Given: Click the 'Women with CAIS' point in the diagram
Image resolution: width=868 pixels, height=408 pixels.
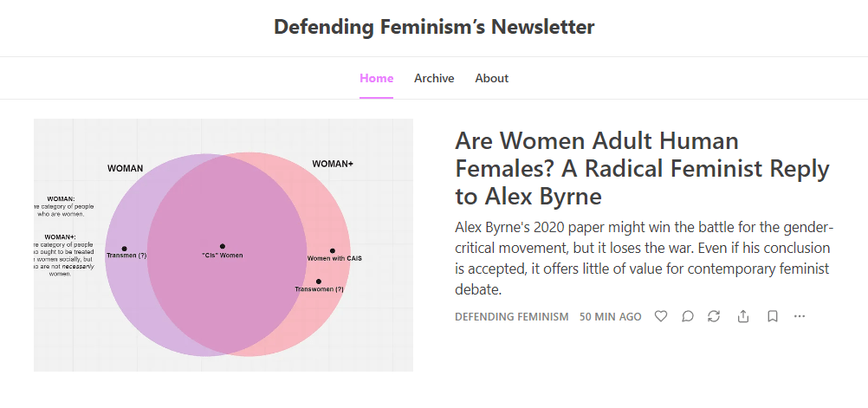Looking at the screenshot, I should [333, 251].
